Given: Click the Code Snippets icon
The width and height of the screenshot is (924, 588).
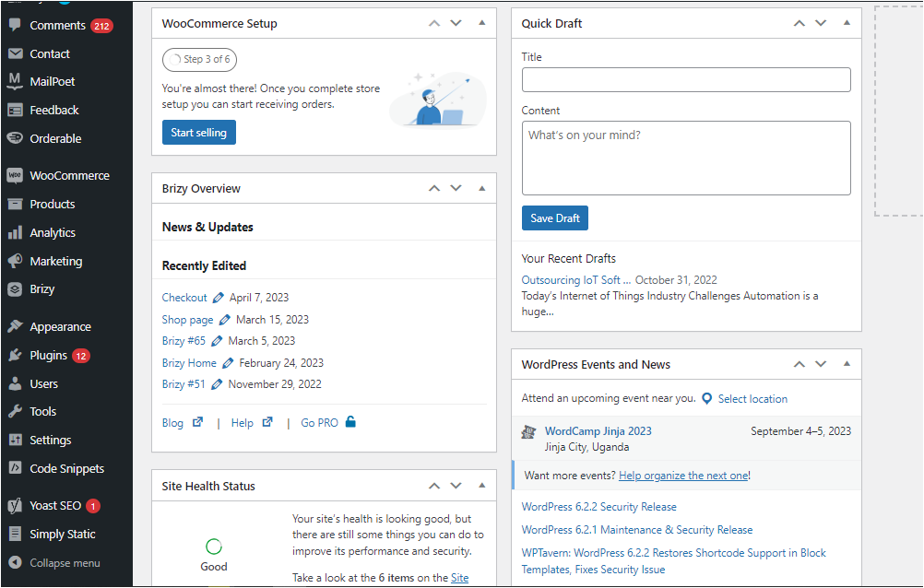Looking at the screenshot, I should (x=15, y=468).
